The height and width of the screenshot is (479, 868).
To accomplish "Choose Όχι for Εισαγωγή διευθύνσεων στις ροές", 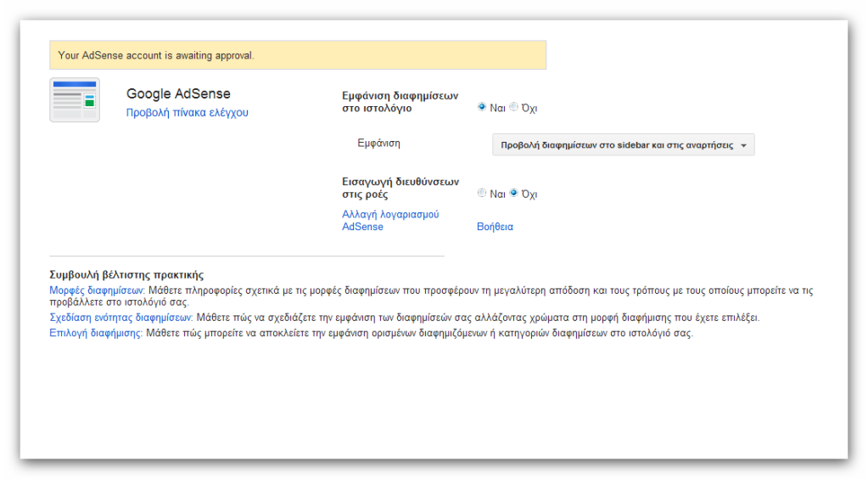I will 513,193.
